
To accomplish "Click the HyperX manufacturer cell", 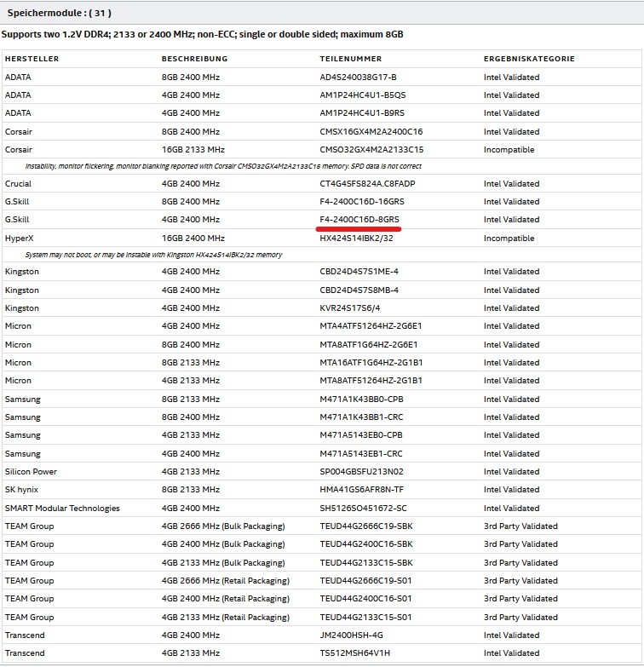I will pos(19,238).
